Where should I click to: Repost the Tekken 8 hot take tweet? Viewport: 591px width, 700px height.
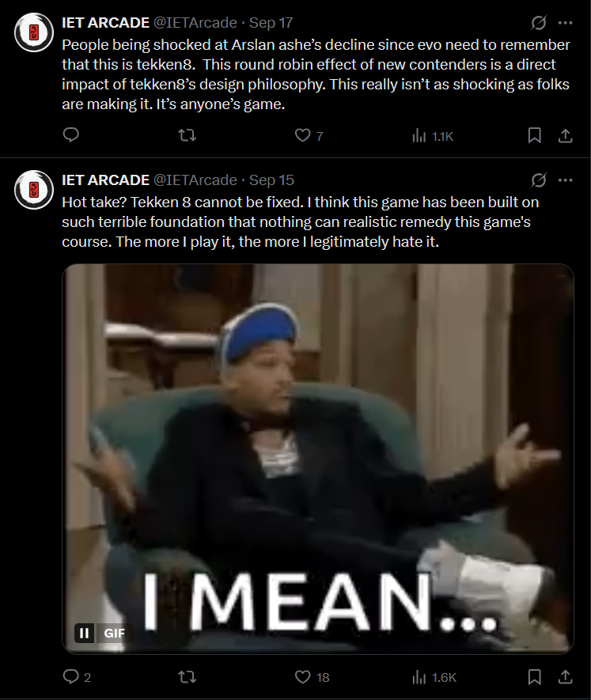point(188,677)
